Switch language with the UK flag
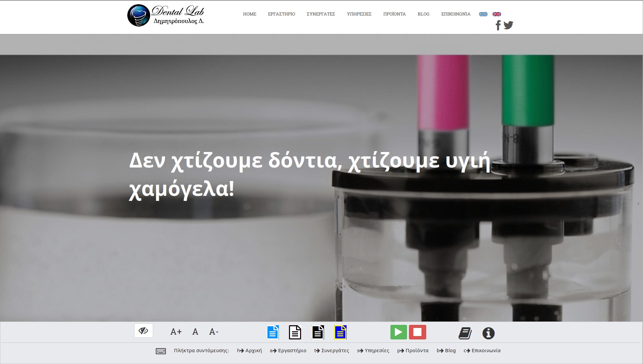This screenshot has width=643, height=364. tap(497, 14)
